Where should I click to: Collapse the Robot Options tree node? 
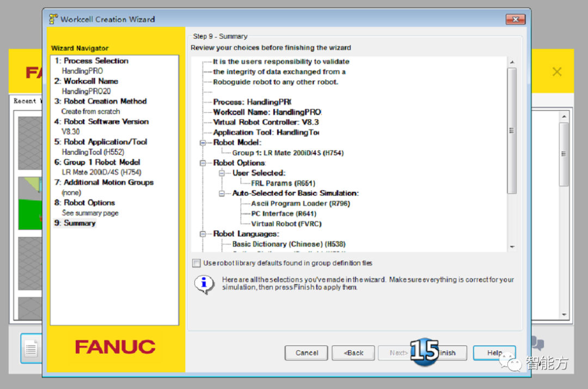[203, 163]
